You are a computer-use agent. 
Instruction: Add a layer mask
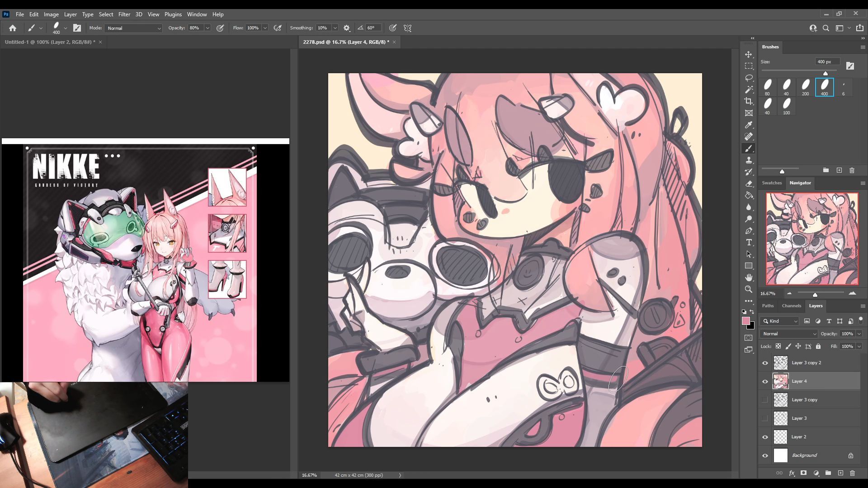pos(803,473)
